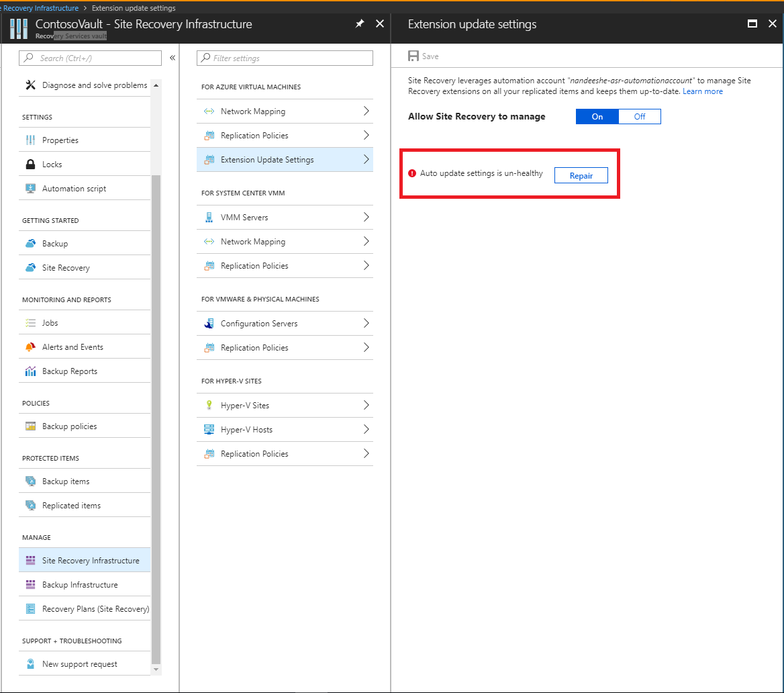Click the Locks padlock icon
This screenshot has height=693, width=784.
pos(30,164)
